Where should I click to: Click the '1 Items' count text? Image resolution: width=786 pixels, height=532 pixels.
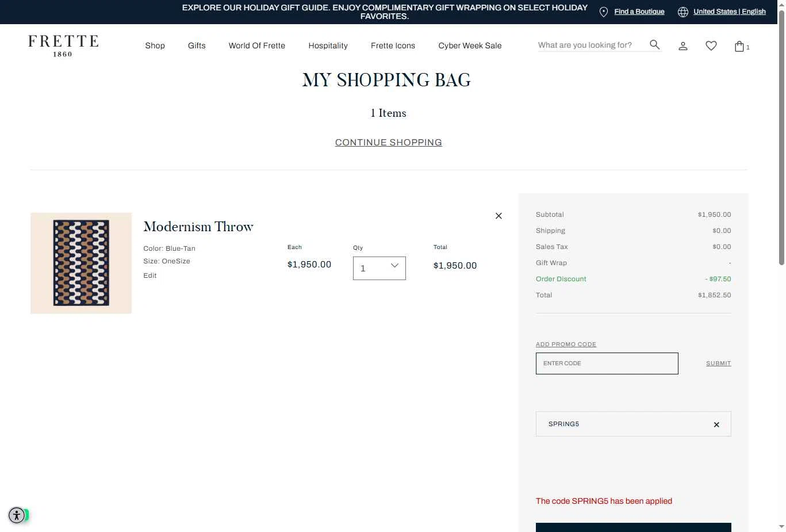(x=389, y=113)
